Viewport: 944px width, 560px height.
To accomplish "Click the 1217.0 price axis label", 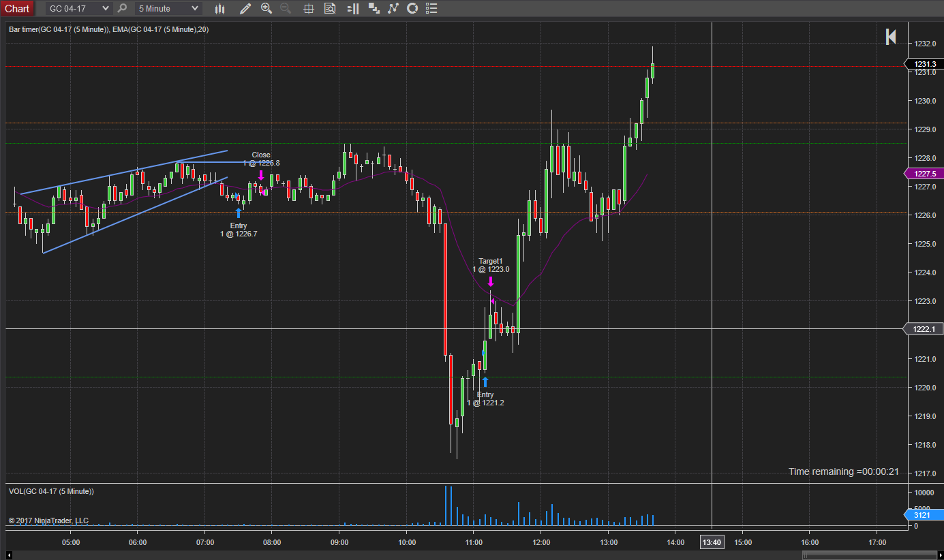I will click(x=924, y=473).
